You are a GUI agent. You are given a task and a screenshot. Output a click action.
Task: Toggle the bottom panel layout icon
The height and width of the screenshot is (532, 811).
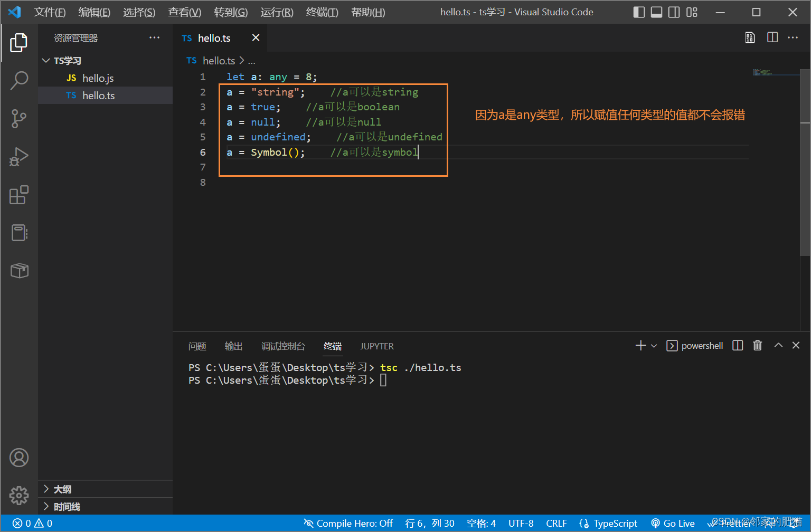pyautogui.click(x=656, y=12)
